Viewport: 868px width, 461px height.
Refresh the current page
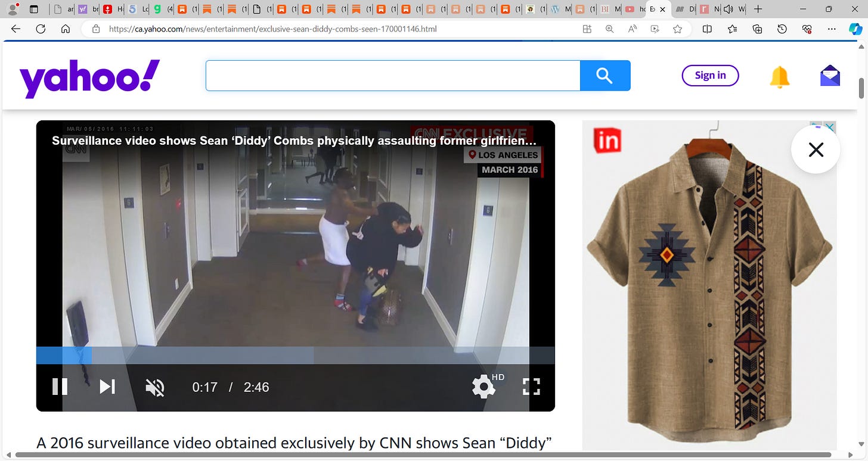click(x=41, y=29)
